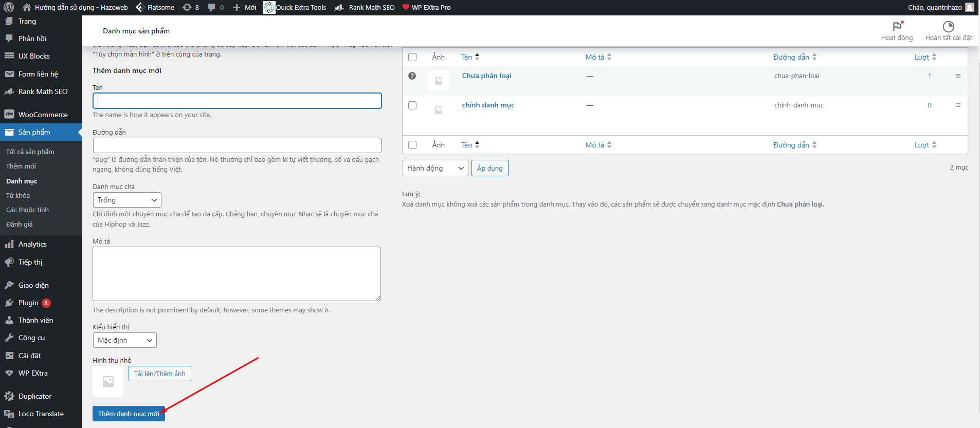Click the Thêm danh mục mới button
Viewport: 980px width, 428px height.
[129, 414]
